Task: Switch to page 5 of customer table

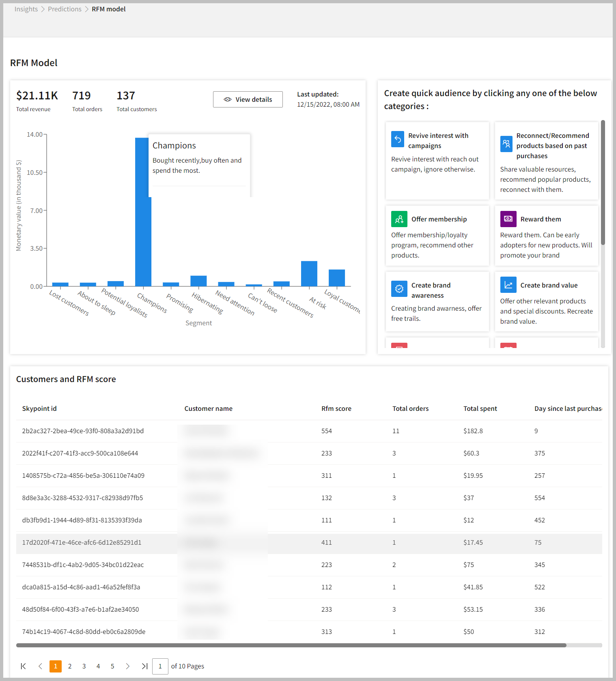Action: (x=112, y=666)
